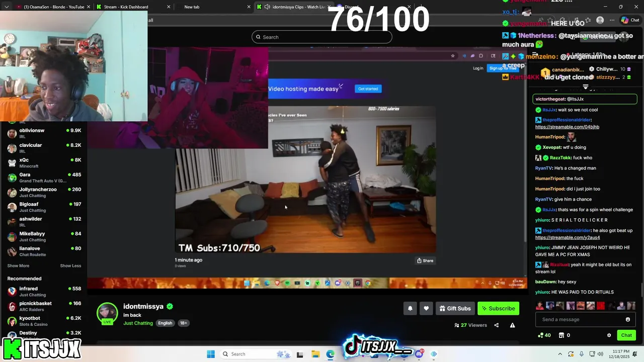Select idontmissya Clips browser tab

point(294,7)
